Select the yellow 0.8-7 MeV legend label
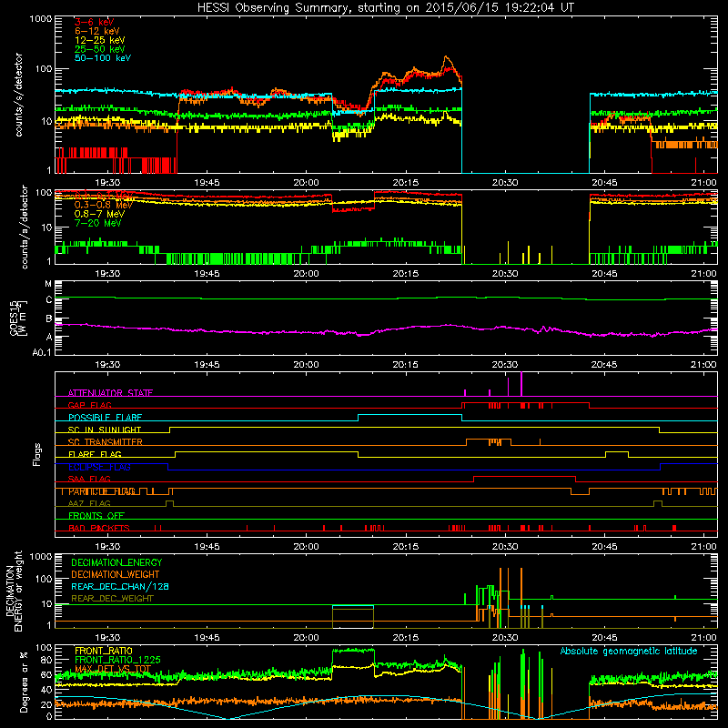This screenshot has height=728, width=728. 99,214
